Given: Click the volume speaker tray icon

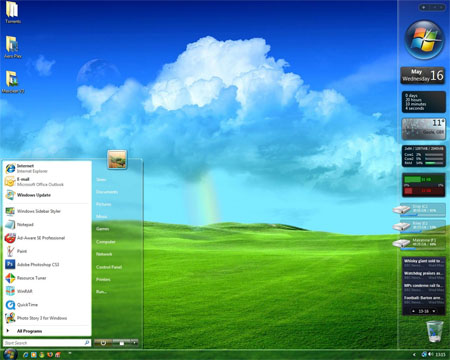Looking at the screenshot, I should 431,354.
